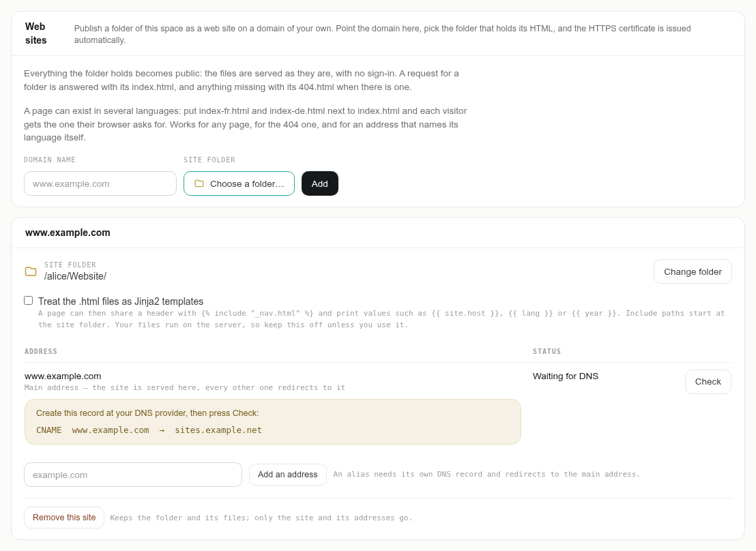Click the www.example.com site heading
The height and width of the screenshot is (551, 756).
[x=68, y=233]
